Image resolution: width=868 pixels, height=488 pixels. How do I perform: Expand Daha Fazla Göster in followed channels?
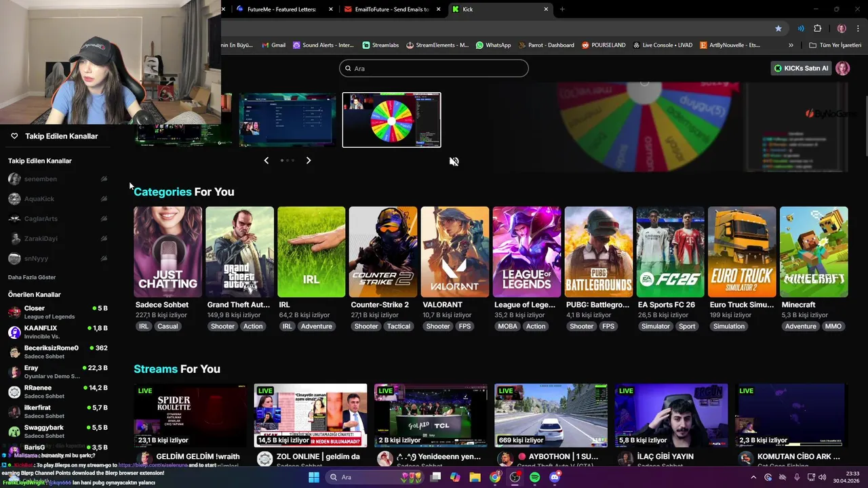click(32, 277)
